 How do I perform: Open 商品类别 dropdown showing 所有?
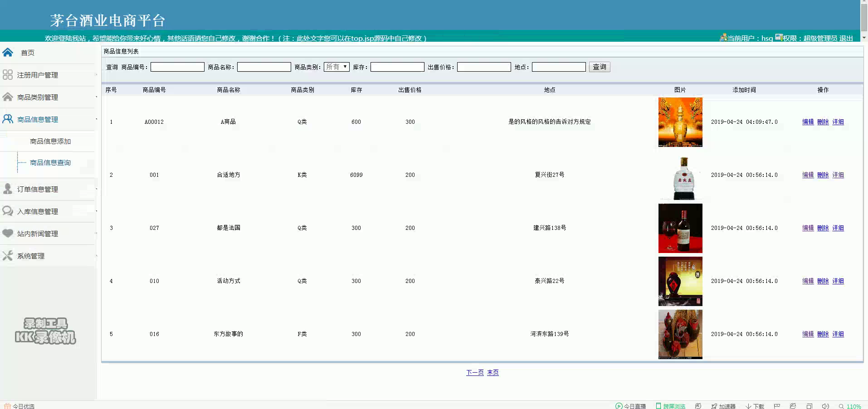click(336, 67)
